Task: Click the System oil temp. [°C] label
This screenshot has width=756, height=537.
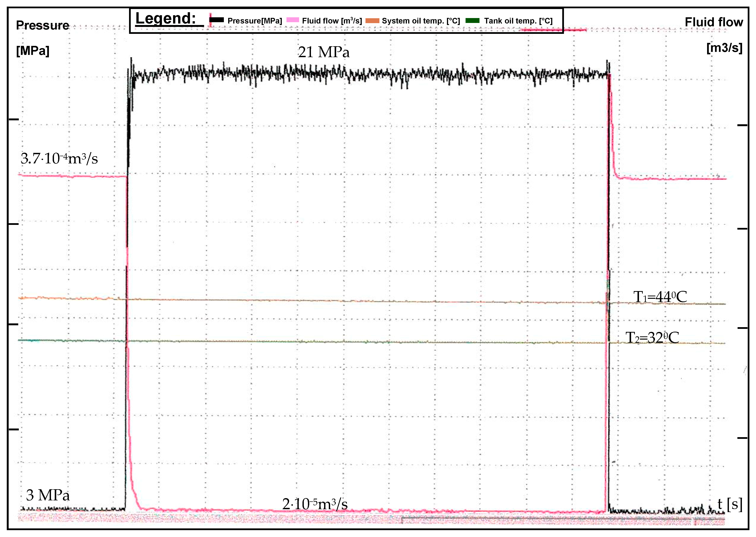Action: [421, 21]
